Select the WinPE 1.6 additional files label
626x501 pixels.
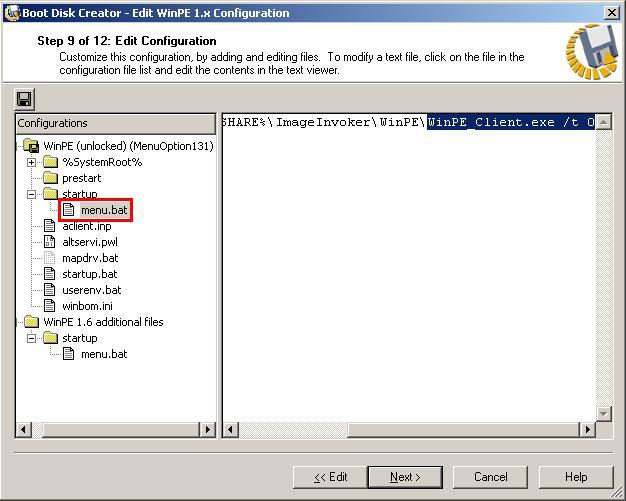103,322
